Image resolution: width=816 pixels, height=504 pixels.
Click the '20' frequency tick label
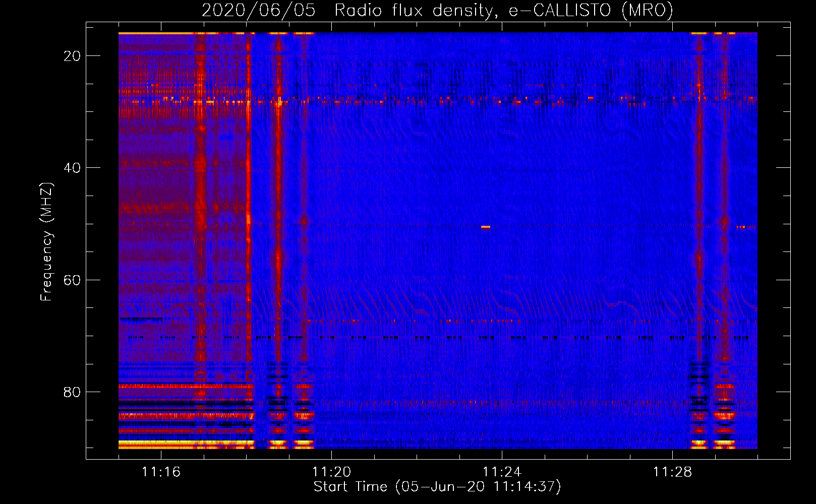pyautogui.click(x=72, y=56)
